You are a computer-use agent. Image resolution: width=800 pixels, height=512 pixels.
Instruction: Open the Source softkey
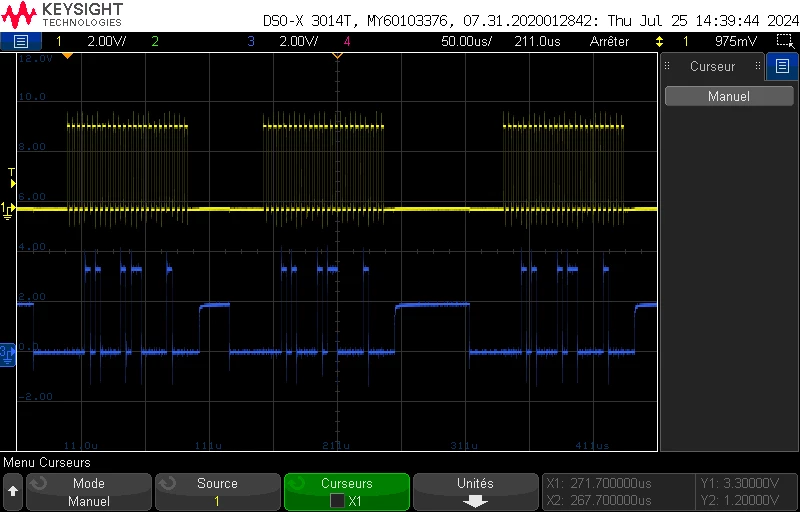217,492
